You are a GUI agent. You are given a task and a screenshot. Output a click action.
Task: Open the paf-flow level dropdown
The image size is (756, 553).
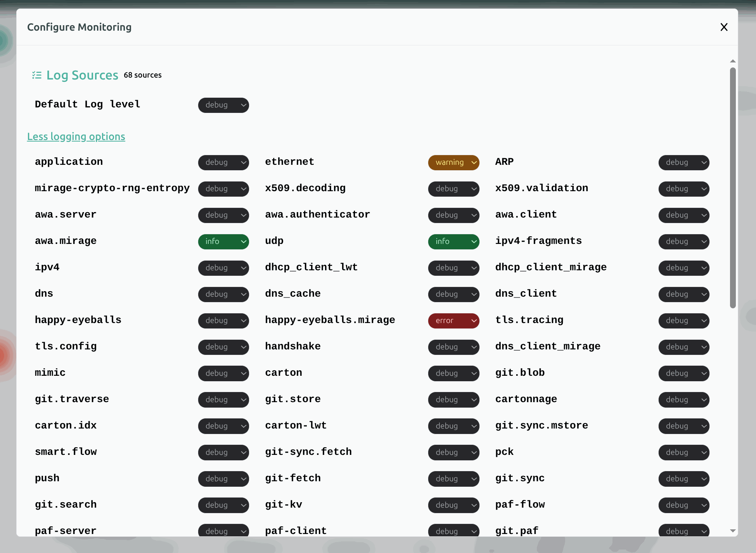(x=684, y=505)
